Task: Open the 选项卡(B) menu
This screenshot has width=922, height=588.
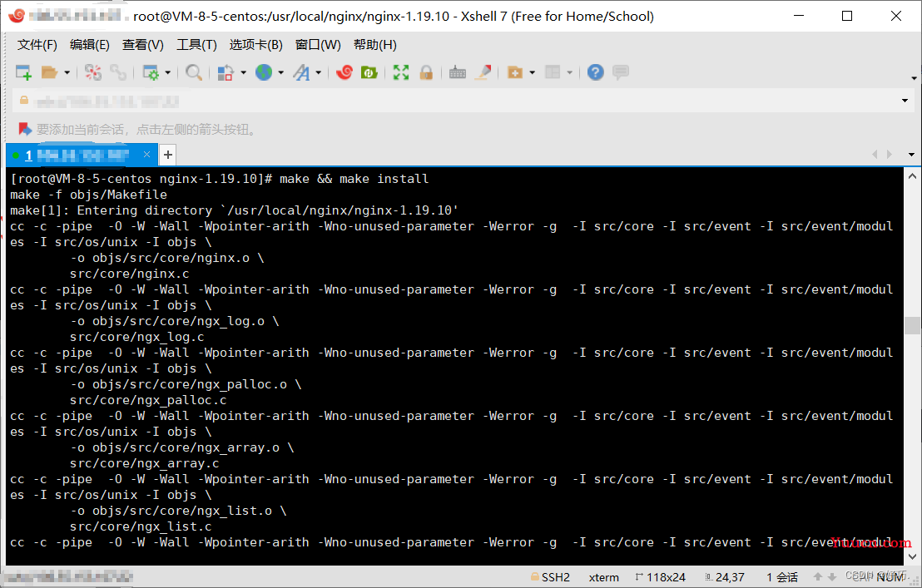Action: click(255, 45)
